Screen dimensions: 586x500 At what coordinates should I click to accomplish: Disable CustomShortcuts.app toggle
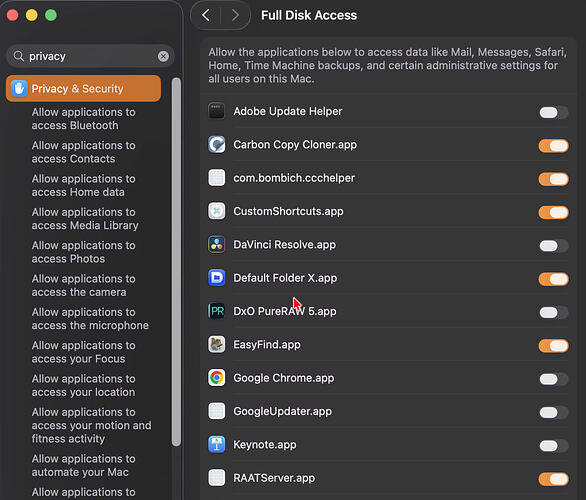[x=553, y=212]
